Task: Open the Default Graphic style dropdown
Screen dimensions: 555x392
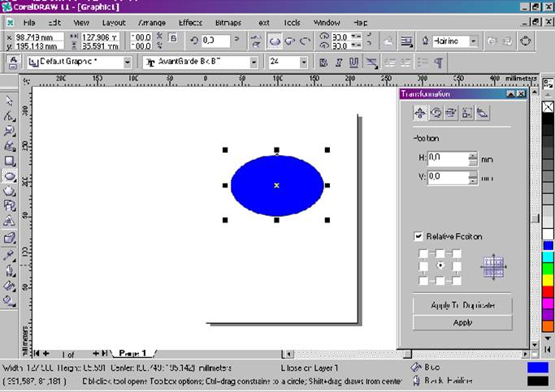Action: pos(127,62)
